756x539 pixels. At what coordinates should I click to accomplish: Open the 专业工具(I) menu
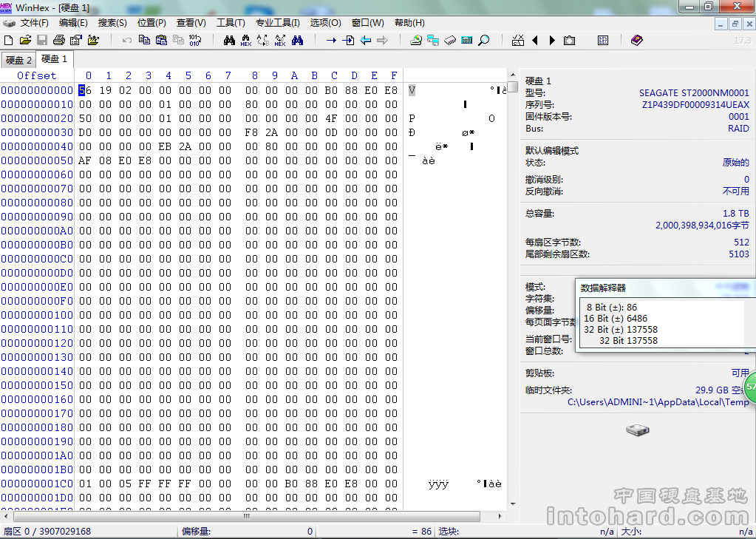point(277,23)
